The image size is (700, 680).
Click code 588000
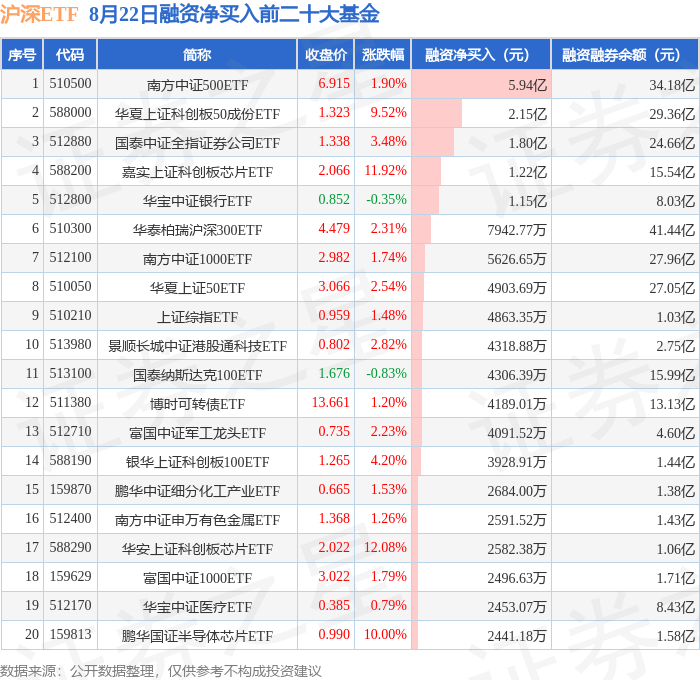pos(70,113)
